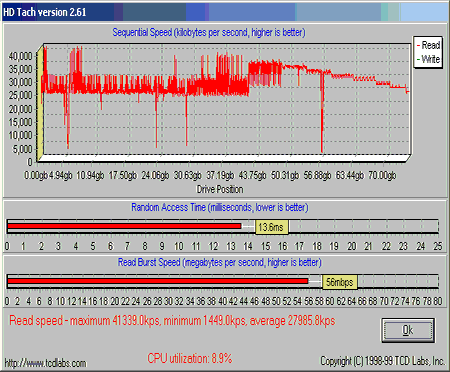Click the 56mbps burst speed label
The image size is (450, 372).
point(340,282)
